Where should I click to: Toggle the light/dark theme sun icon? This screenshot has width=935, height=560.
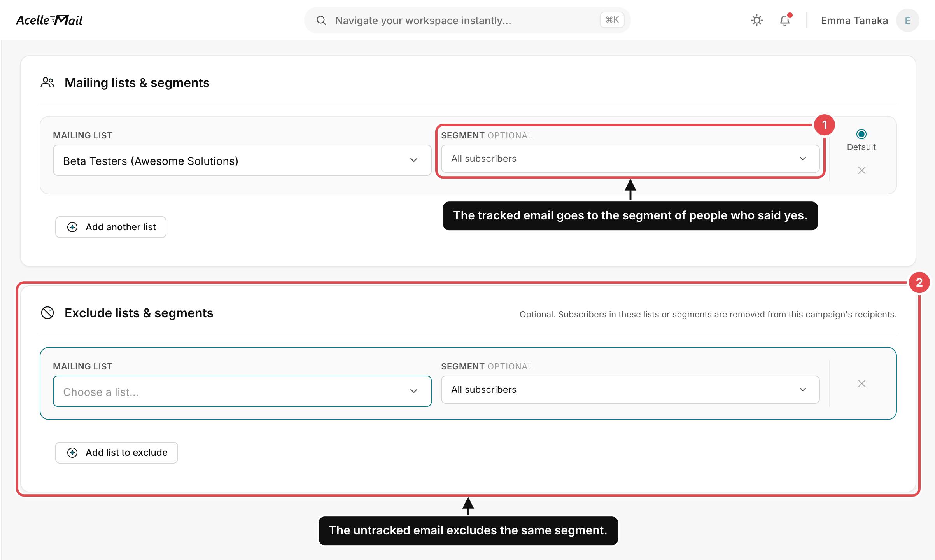point(756,20)
